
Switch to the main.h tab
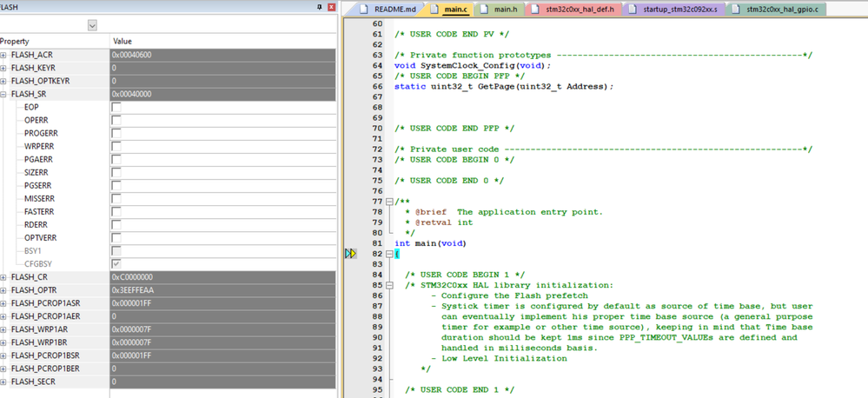(x=501, y=9)
